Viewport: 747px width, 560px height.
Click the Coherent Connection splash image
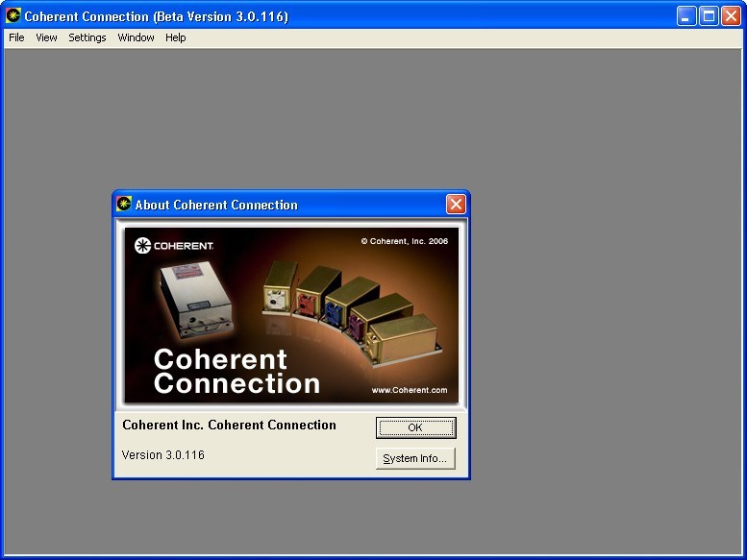click(291, 315)
